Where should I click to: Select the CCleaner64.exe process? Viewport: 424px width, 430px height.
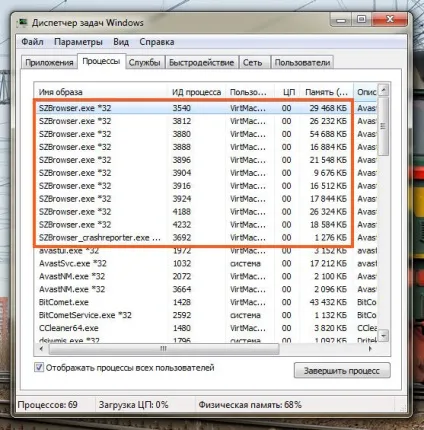click(206, 328)
